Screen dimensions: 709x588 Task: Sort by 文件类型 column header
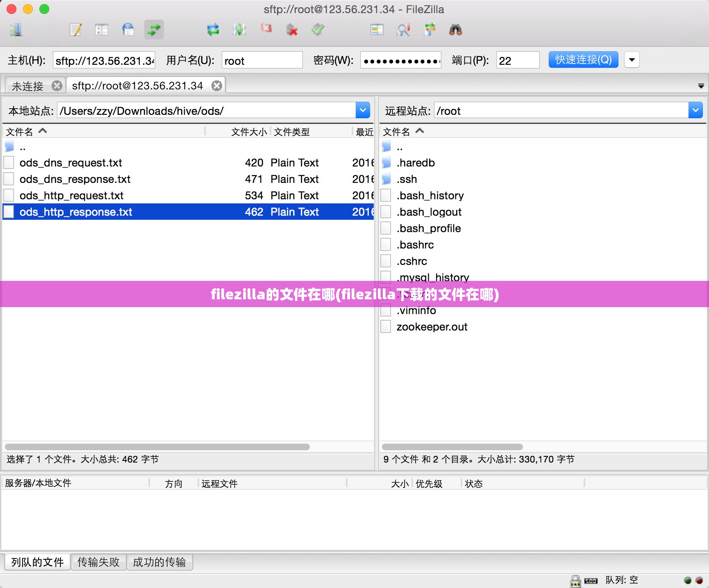point(312,132)
